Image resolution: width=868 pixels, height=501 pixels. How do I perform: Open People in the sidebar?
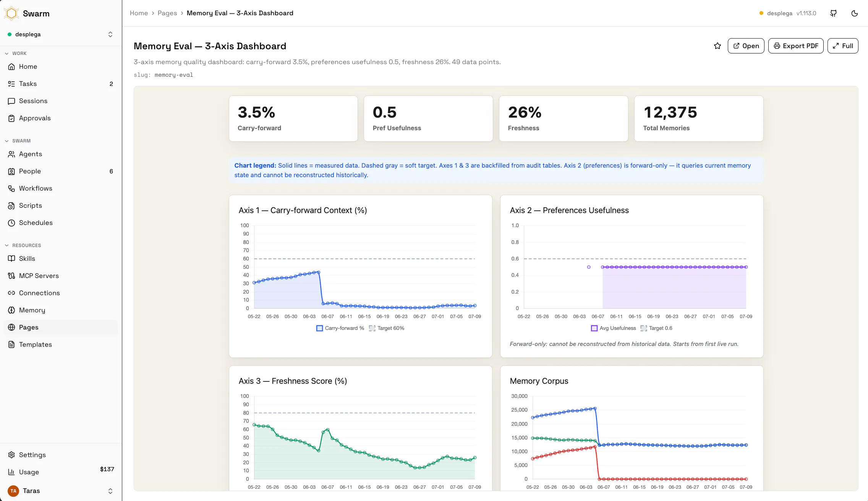61,171
